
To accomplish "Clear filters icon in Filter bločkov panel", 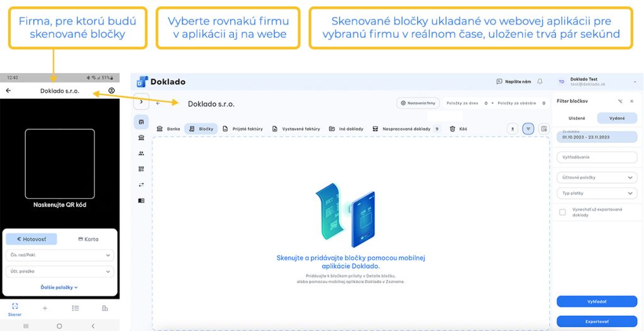I will point(619,101).
